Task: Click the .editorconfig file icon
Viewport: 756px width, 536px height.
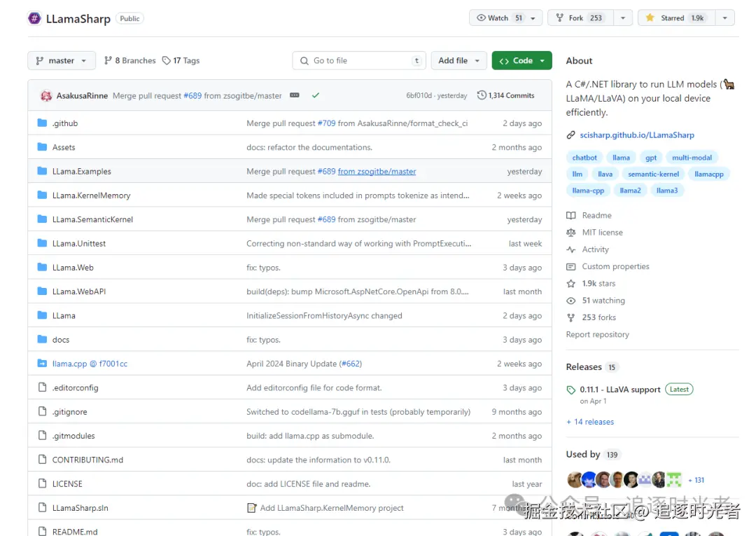Action: click(x=43, y=387)
